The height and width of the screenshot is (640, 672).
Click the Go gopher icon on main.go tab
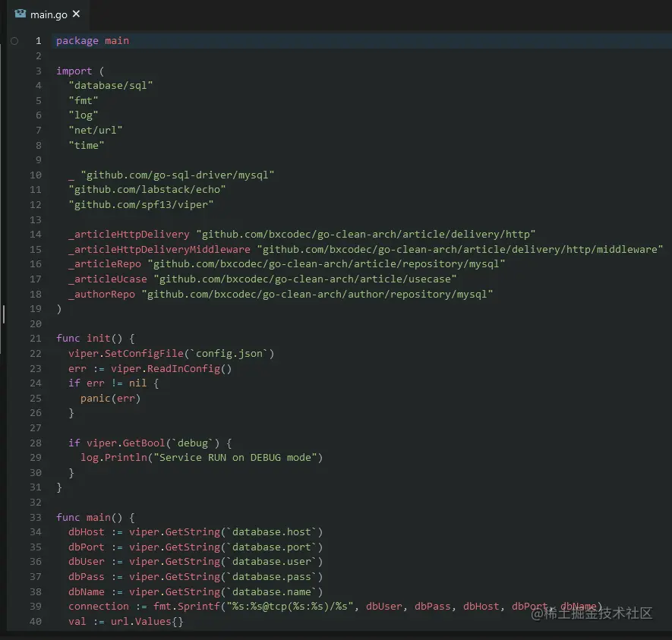21,14
